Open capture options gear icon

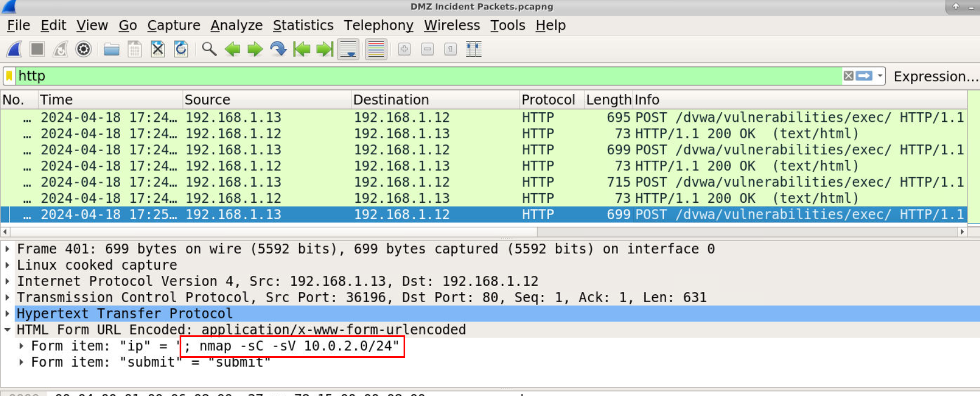(83, 49)
